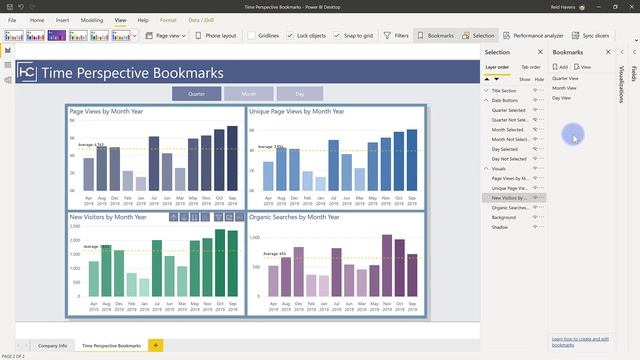Toggle the Bookmarks pane button in ribbon

coord(435,36)
